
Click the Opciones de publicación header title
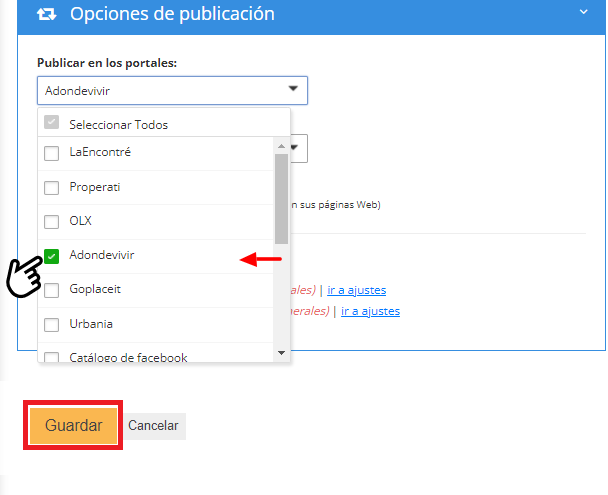click(172, 15)
